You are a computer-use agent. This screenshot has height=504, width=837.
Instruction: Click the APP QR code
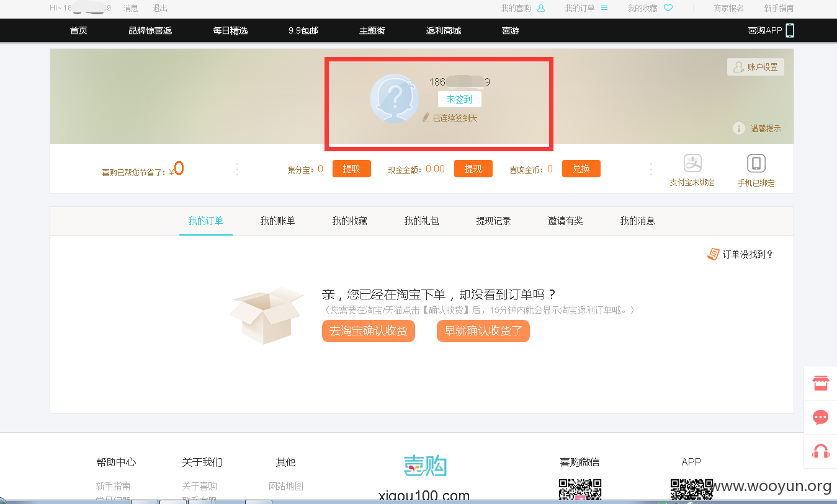coord(691,489)
